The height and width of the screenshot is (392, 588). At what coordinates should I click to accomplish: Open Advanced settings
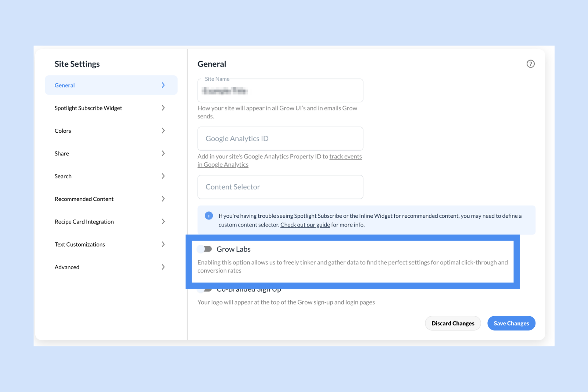click(111, 267)
